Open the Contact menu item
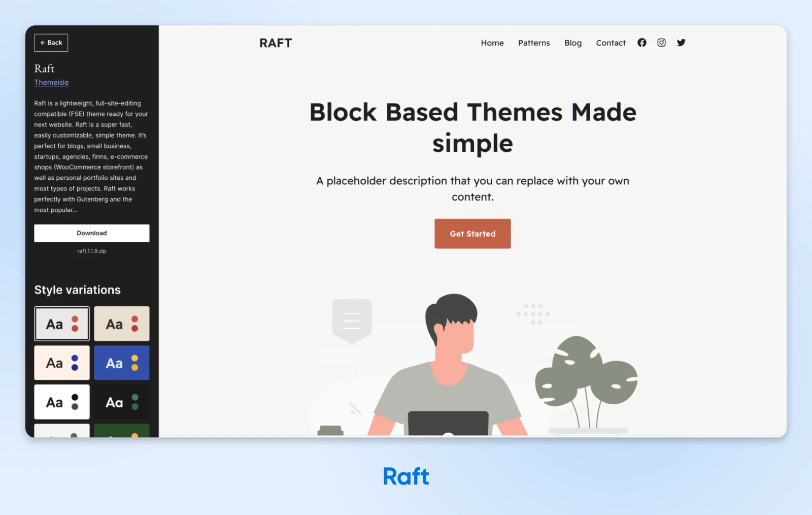 point(611,43)
